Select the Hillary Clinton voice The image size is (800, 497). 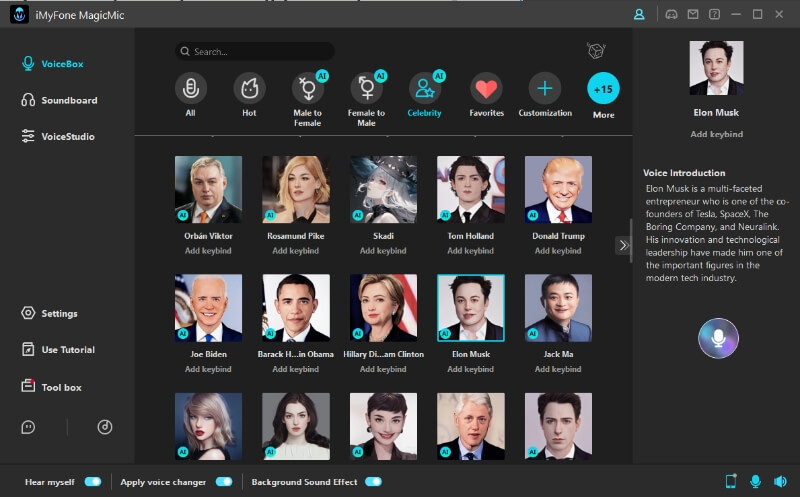[x=383, y=308]
